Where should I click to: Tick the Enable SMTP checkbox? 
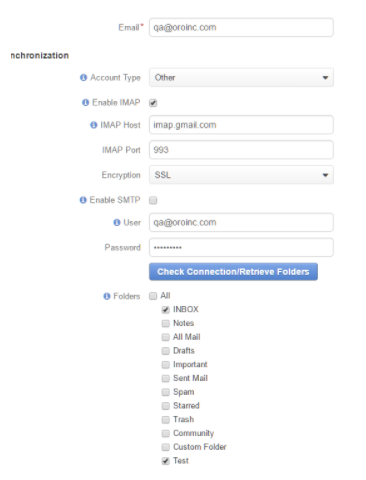tap(153, 200)
